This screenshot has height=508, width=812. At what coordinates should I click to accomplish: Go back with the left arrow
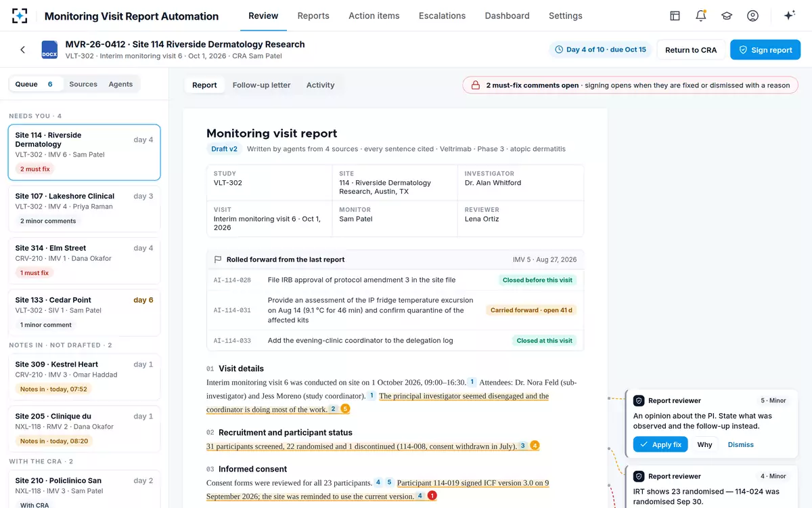point(22,49)
